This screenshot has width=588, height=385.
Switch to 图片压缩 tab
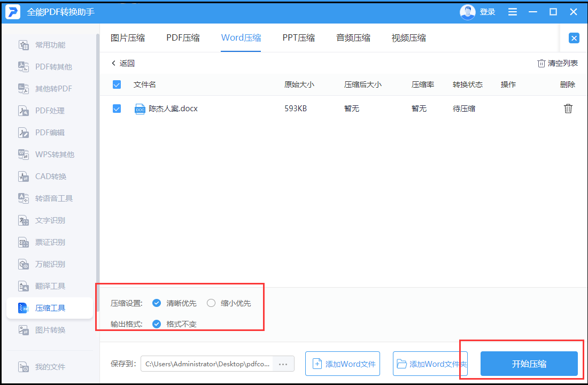coord(128,38)
